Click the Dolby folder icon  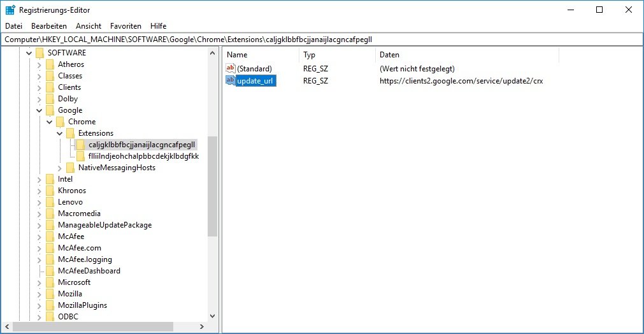[50, 99]
